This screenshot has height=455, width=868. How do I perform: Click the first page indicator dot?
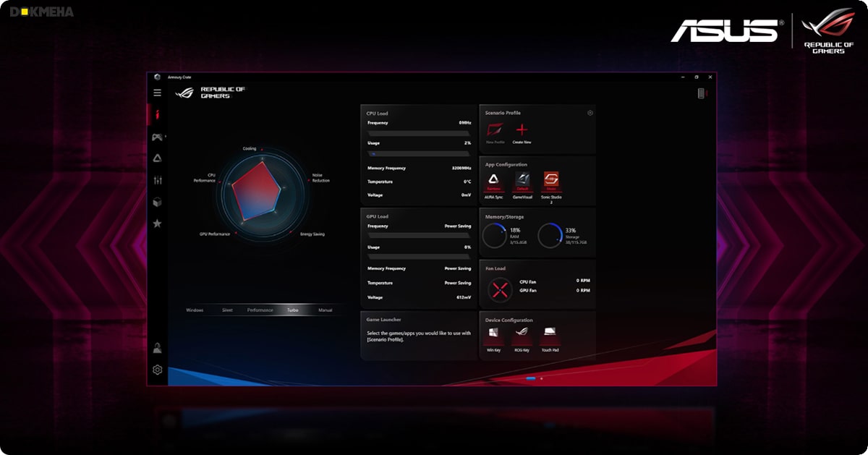pyautogui.click(x=531, y=378)
